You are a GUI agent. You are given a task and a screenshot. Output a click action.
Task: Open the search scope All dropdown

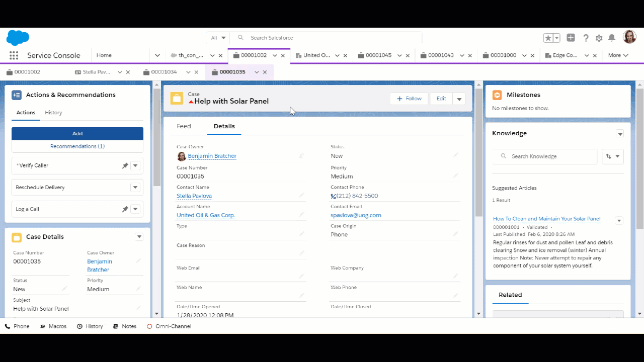(x=218, y=38)
